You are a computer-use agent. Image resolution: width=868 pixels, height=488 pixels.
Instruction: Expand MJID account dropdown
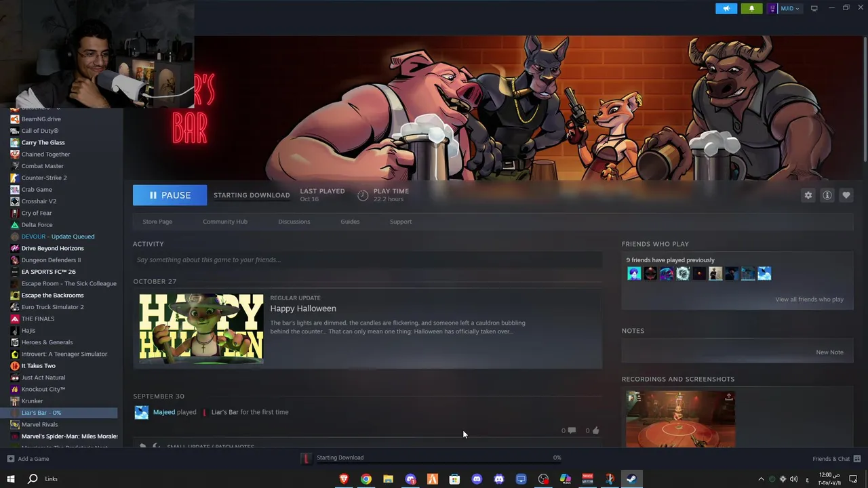791,8
